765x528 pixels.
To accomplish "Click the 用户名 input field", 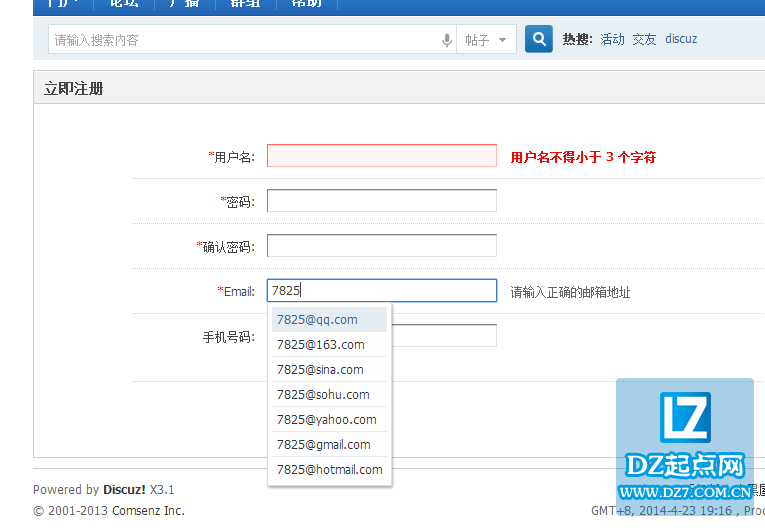I will point(382,156).
